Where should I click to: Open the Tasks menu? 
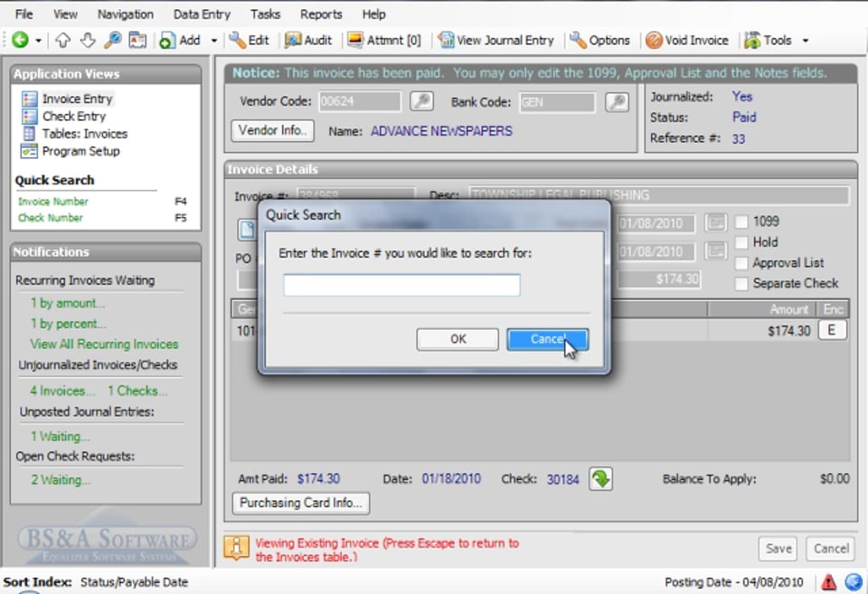(265, 14)
